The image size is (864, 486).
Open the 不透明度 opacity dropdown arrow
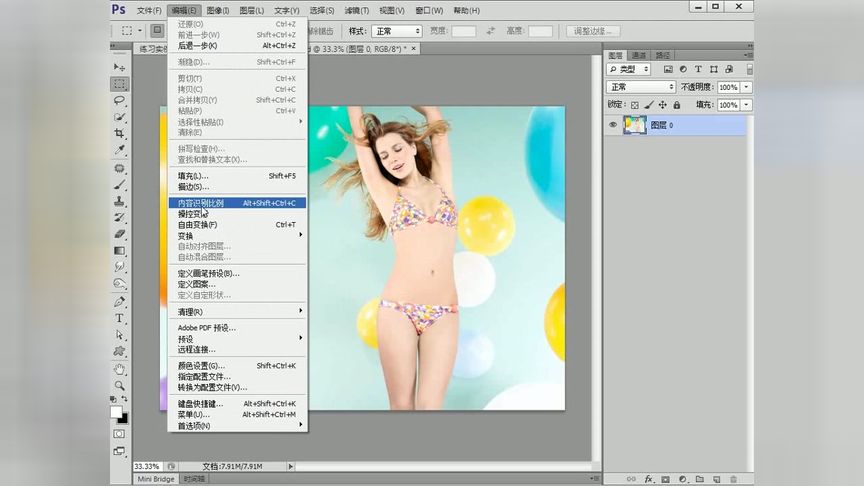pyautogui.click(x=747, y=87)
